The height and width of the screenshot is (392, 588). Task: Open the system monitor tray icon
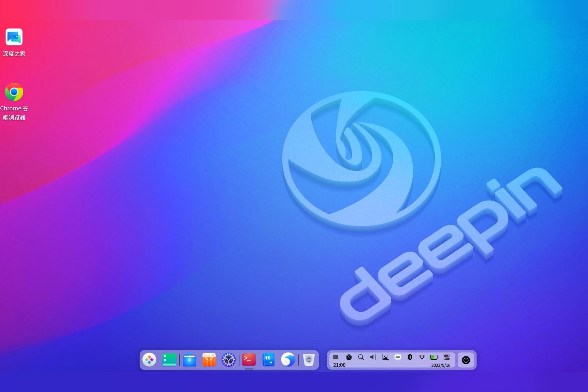pos(349,357)
